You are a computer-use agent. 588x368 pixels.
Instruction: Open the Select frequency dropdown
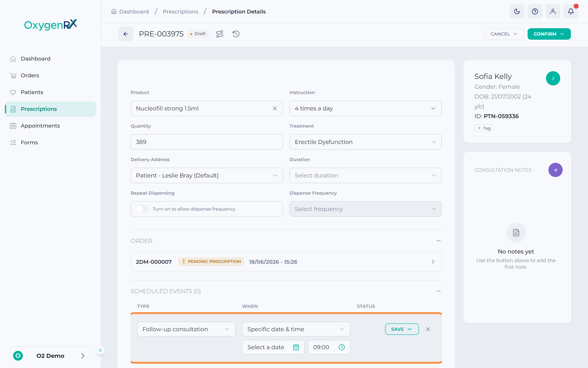365,209
